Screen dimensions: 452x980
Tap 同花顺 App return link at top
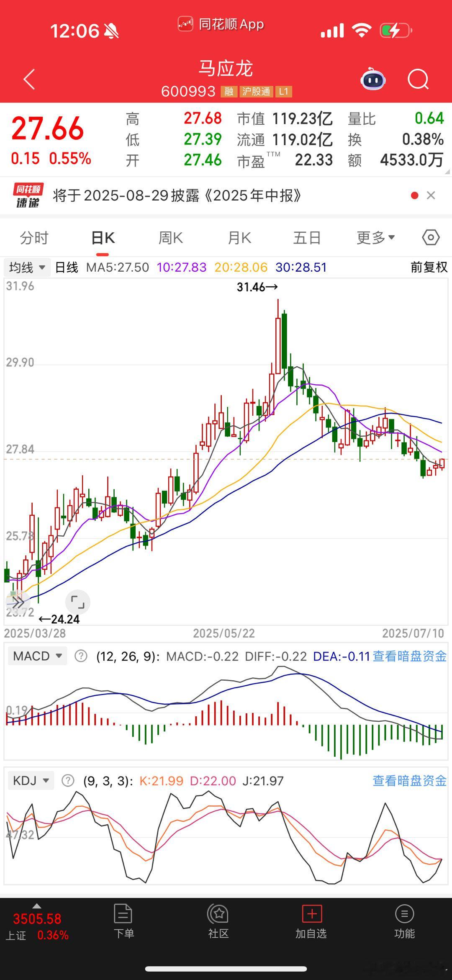[221, 24]
